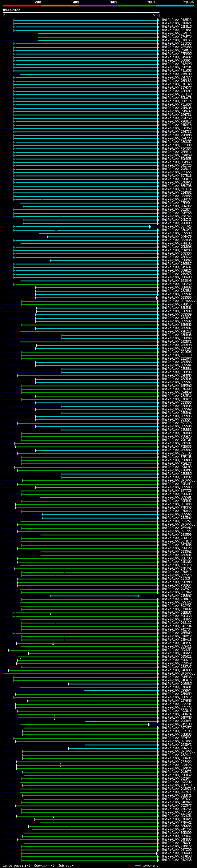
Task: Click the UniRef100_A3BYL8 label
Action: 177,785
